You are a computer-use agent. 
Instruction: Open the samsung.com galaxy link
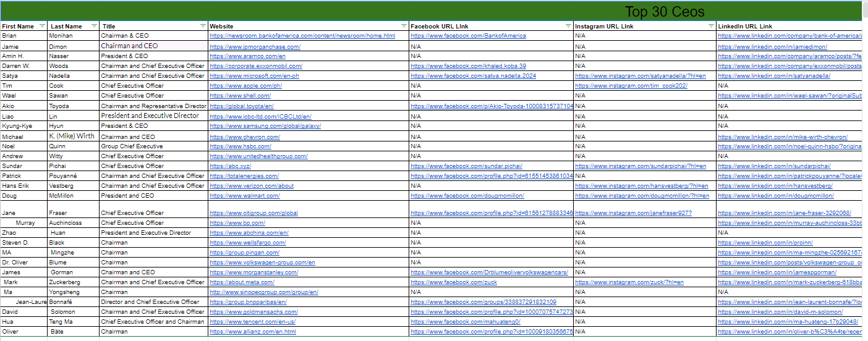[265, 126]
